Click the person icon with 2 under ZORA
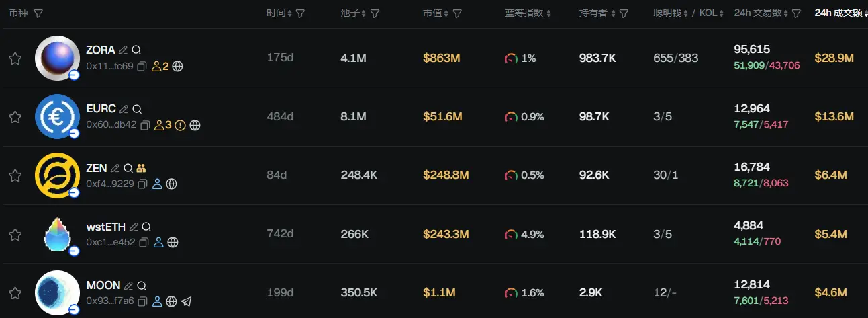Viewport: 868px width, 318px height. 160,67
